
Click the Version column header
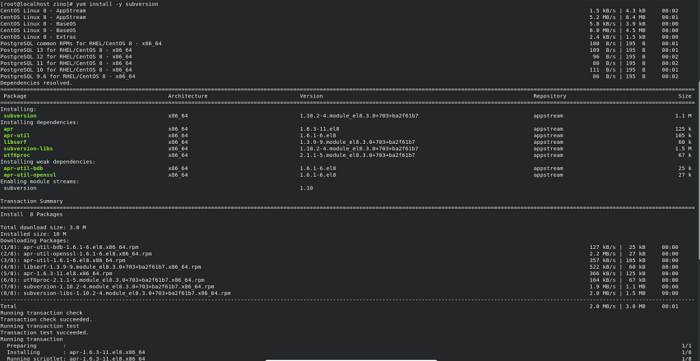pos(311,96)
